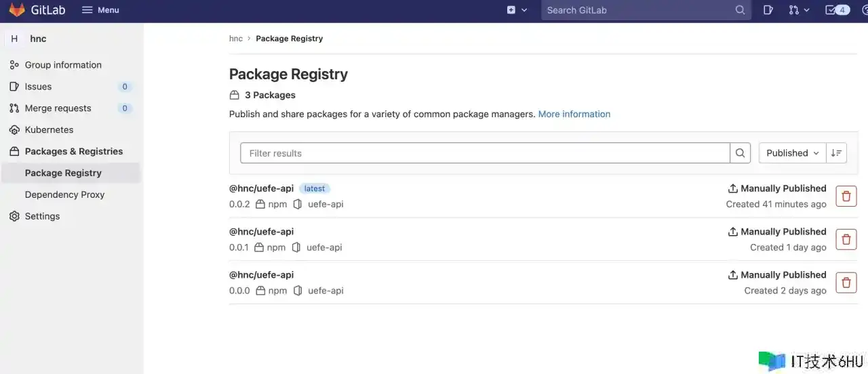
Task: Open Settings in the sidebar
Action: [x=42, y=216]
